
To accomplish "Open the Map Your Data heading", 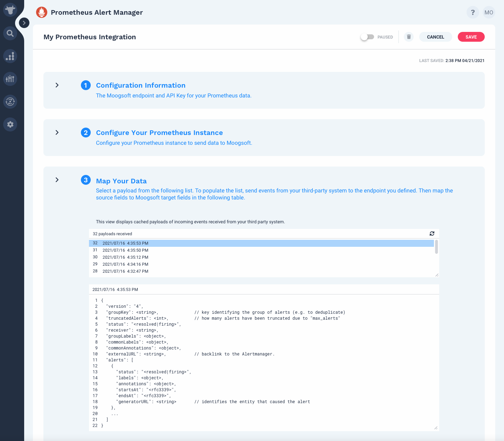I will pos(121,181).
